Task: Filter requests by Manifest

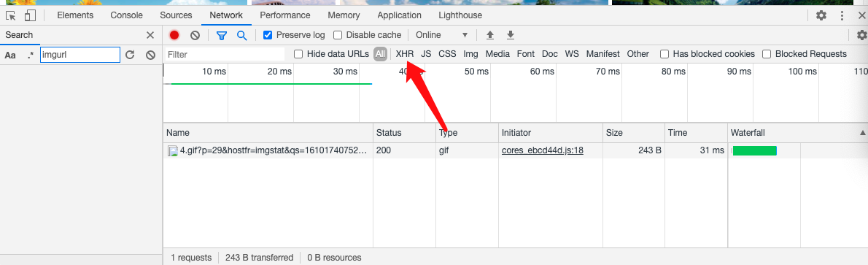Action: pyautogui.click(x=602, y=54)
